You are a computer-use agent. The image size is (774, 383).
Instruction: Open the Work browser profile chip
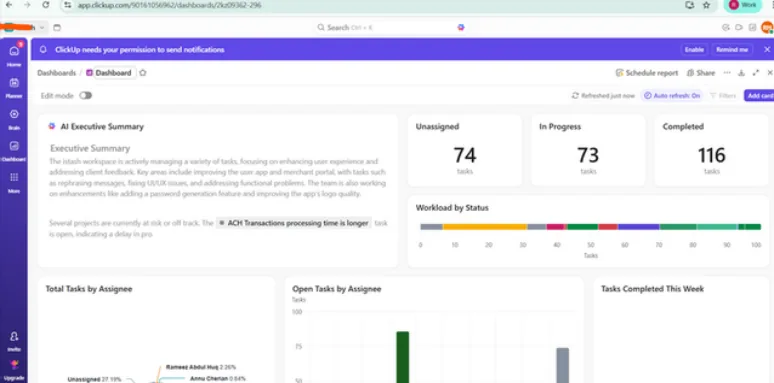742,5
